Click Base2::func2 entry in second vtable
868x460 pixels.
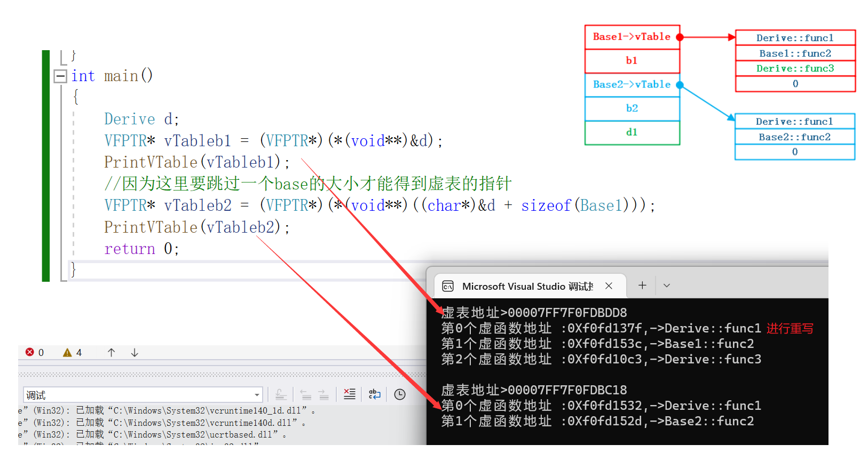click(795, 137)
